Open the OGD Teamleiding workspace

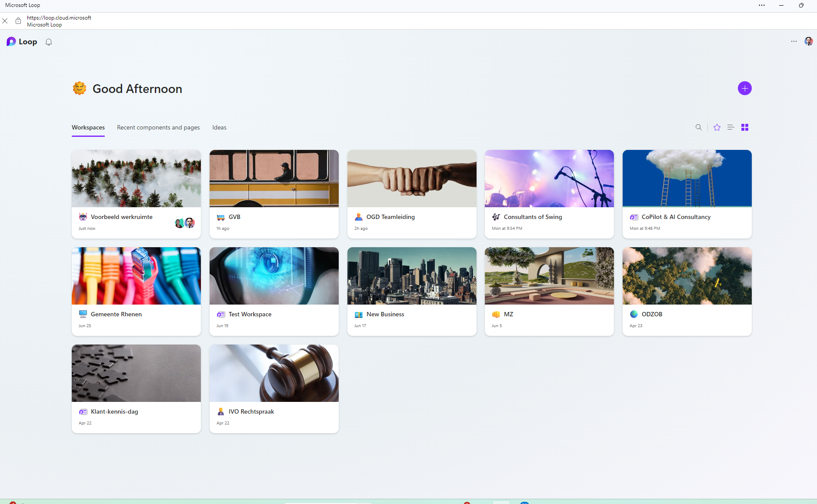[390, 217]
